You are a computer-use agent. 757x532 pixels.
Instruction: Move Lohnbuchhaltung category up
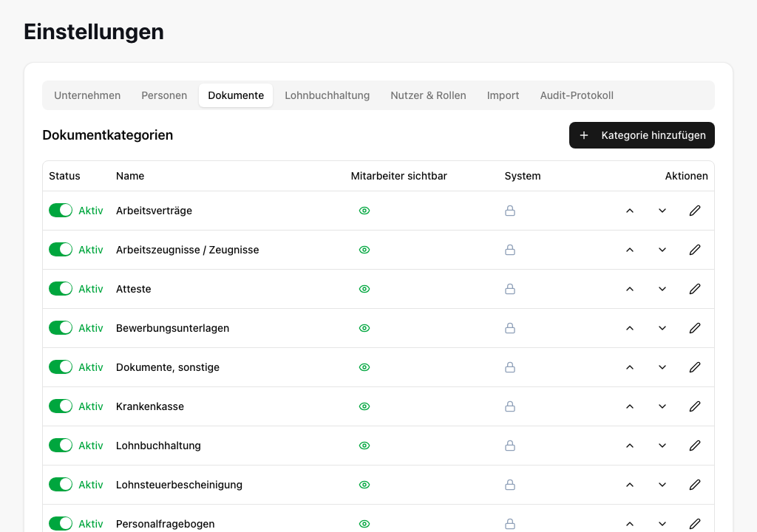pyautogui.click(x=630, y=446)
